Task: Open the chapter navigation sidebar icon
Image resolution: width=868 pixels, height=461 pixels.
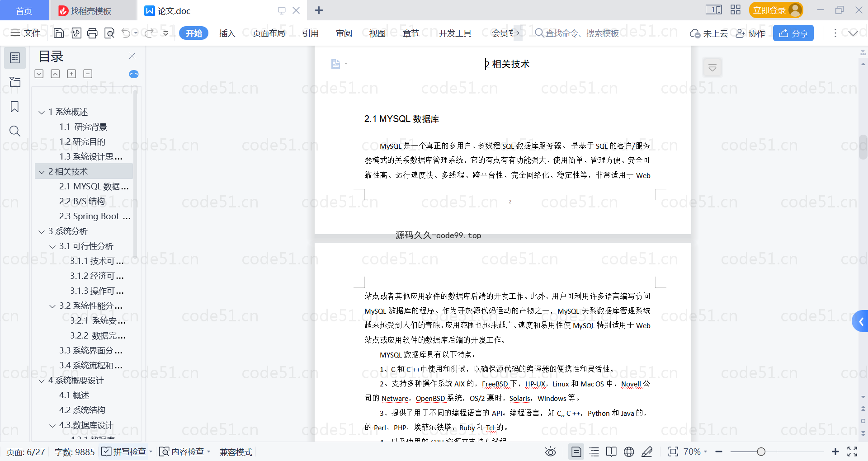Action: (15, 81)
